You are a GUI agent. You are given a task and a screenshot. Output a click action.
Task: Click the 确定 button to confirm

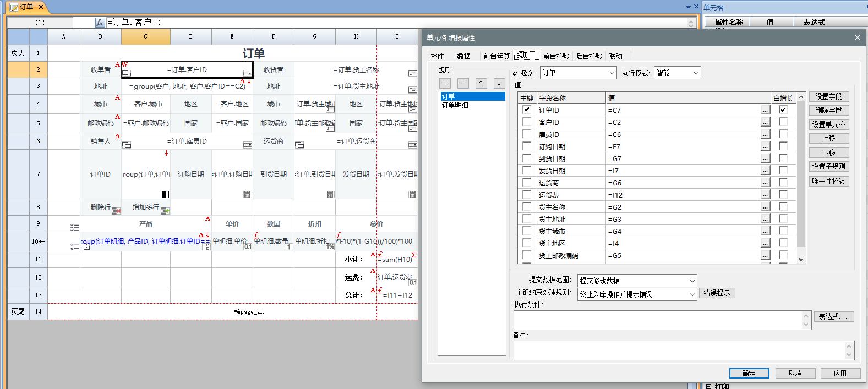tap(749, 373)
